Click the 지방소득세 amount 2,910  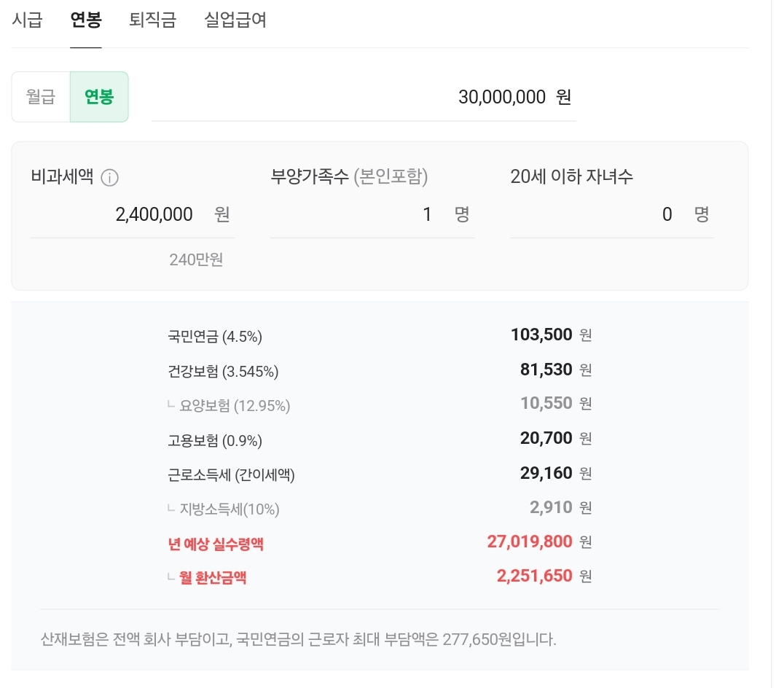pyautogui.click(x=550, y=508)
